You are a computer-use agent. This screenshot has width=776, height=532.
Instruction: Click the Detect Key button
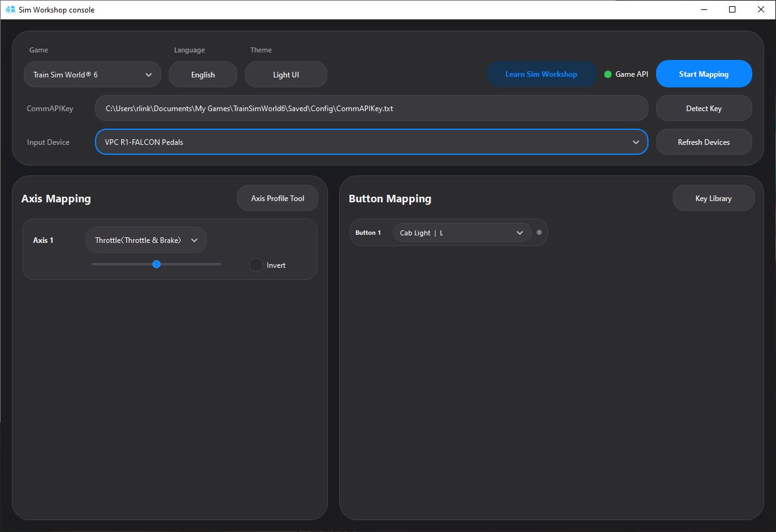click(x=704, y=108)
